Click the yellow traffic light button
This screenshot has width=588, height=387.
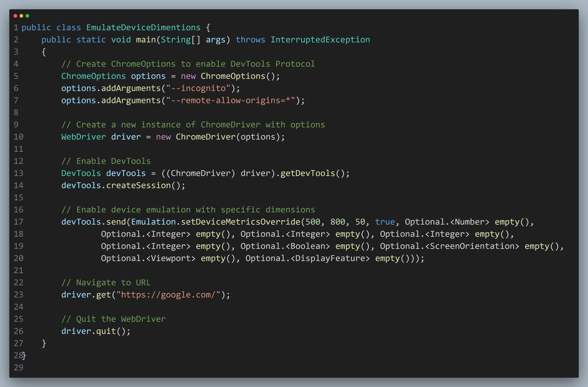click(x=22, y=16)
